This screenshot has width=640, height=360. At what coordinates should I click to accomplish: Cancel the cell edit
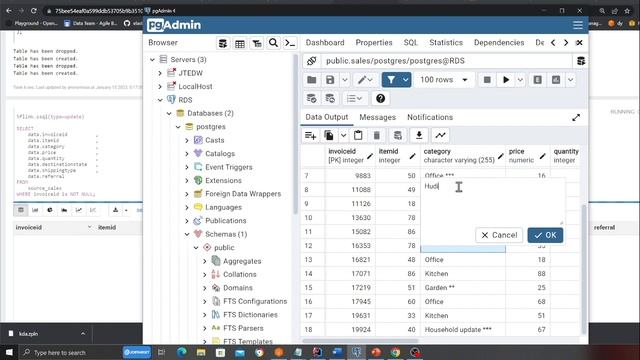click(499, 236)
